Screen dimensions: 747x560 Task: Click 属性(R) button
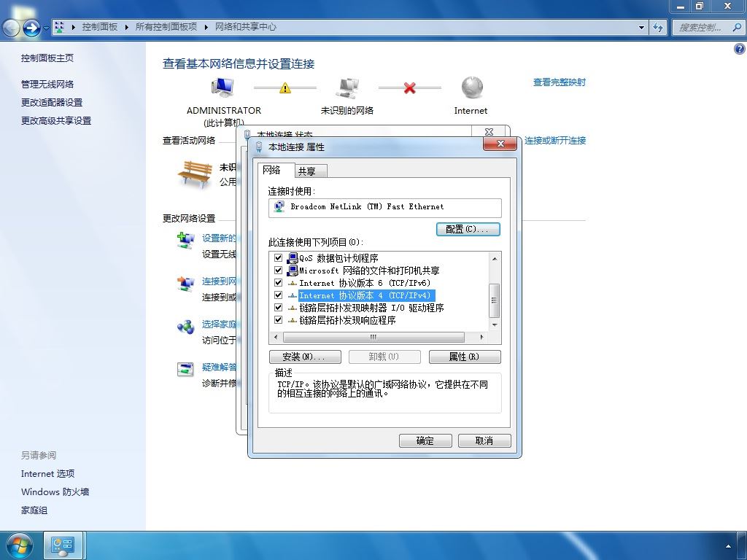tap(465, 357)
